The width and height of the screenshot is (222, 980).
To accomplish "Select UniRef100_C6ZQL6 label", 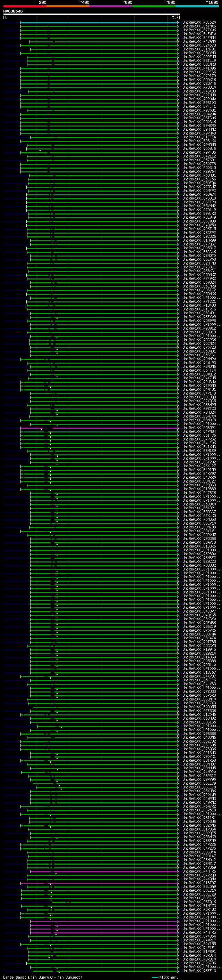I will tap(199, 902).
